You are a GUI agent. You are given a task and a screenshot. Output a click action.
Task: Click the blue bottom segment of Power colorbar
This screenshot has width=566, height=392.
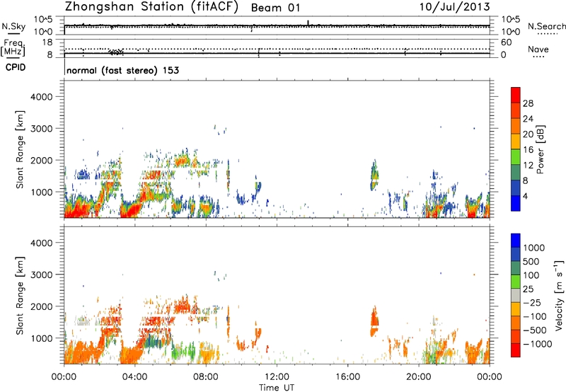[x=516, y=203]
